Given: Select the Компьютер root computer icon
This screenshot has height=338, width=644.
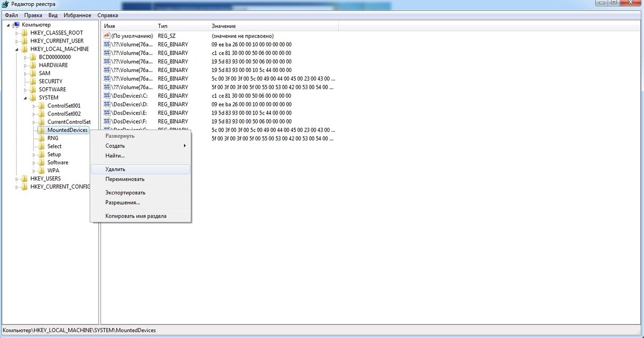Looking at the screenshot, I should coord(16,25).
